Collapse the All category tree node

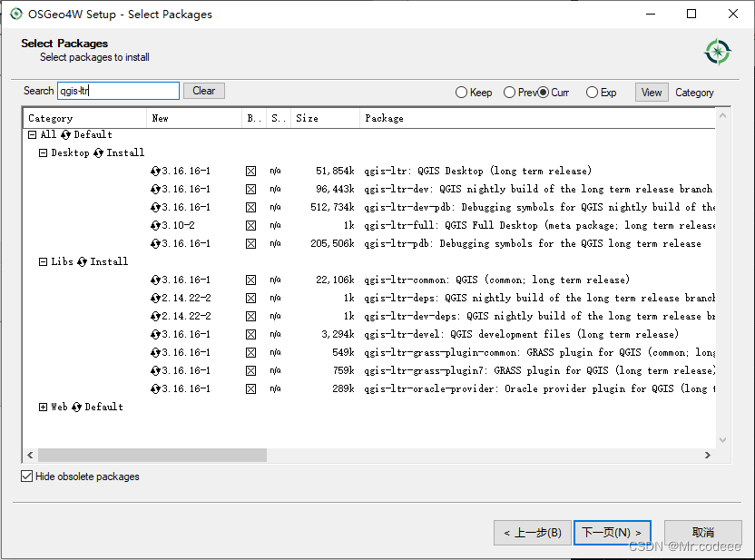point(33,135)
